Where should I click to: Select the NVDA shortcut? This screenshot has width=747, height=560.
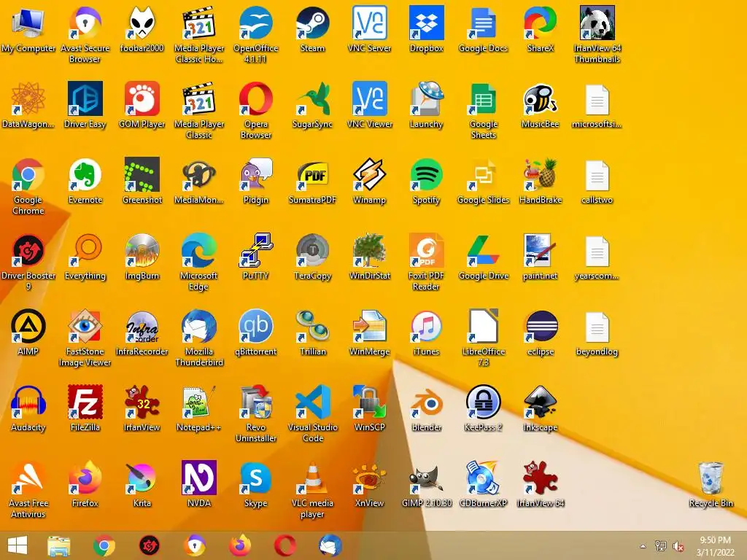(198, 478)
